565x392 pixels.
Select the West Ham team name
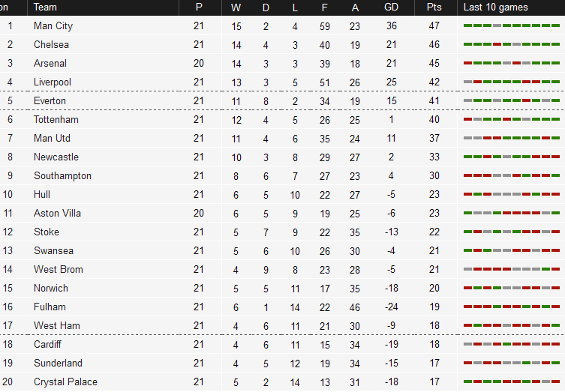tap(57, 325)
